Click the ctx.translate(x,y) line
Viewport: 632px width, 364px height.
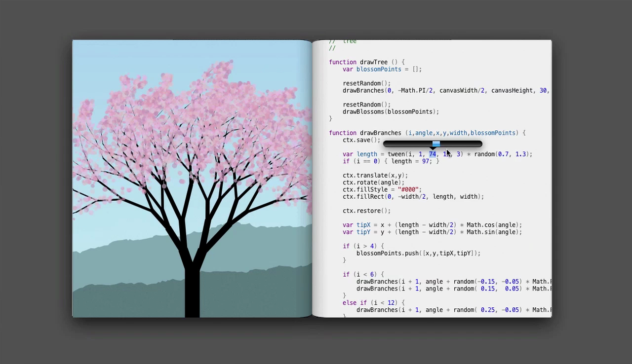375,176
